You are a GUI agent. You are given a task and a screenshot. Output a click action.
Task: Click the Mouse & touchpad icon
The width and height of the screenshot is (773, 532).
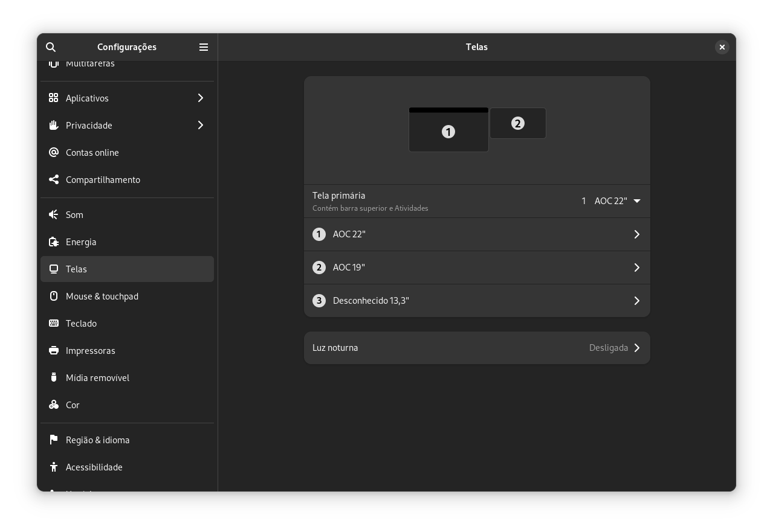[x=54, y=296]
